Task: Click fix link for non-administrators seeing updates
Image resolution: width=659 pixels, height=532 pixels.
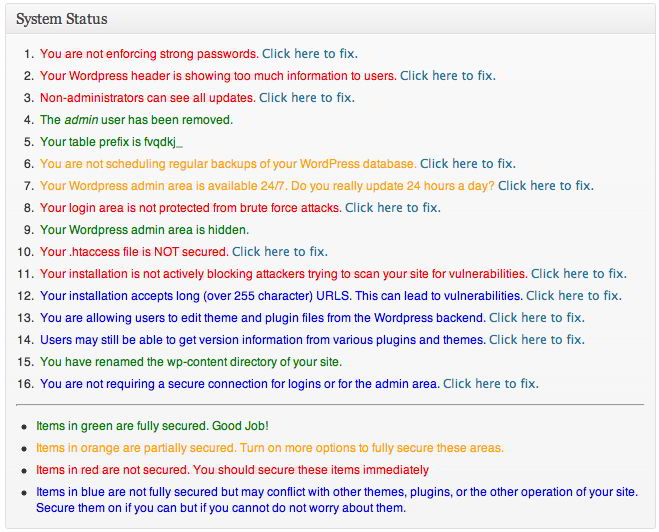Action: click(x=306, y=97)
